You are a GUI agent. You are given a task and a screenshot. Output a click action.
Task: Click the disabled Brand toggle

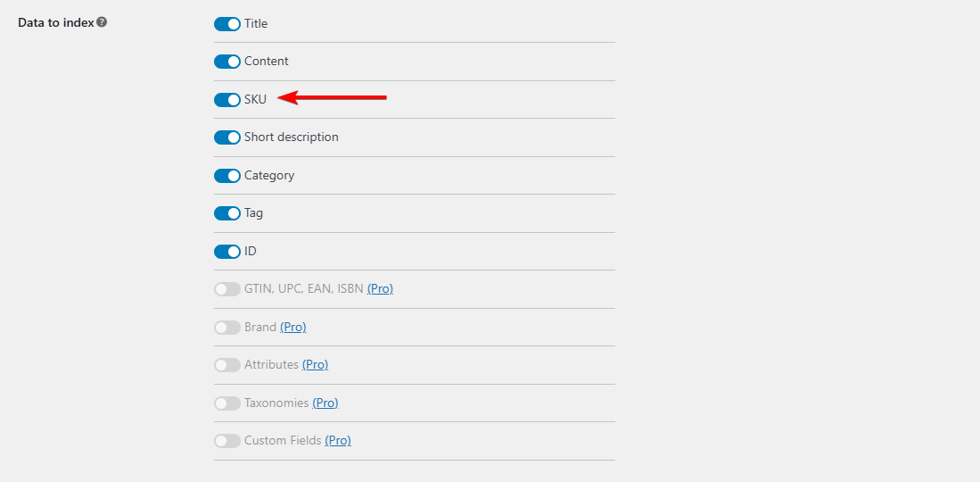(227, 328)
